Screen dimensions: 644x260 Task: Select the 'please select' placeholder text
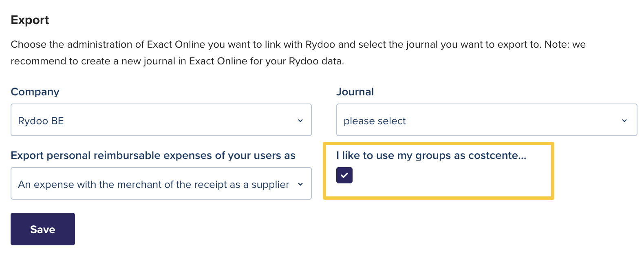tap(375, 121)
